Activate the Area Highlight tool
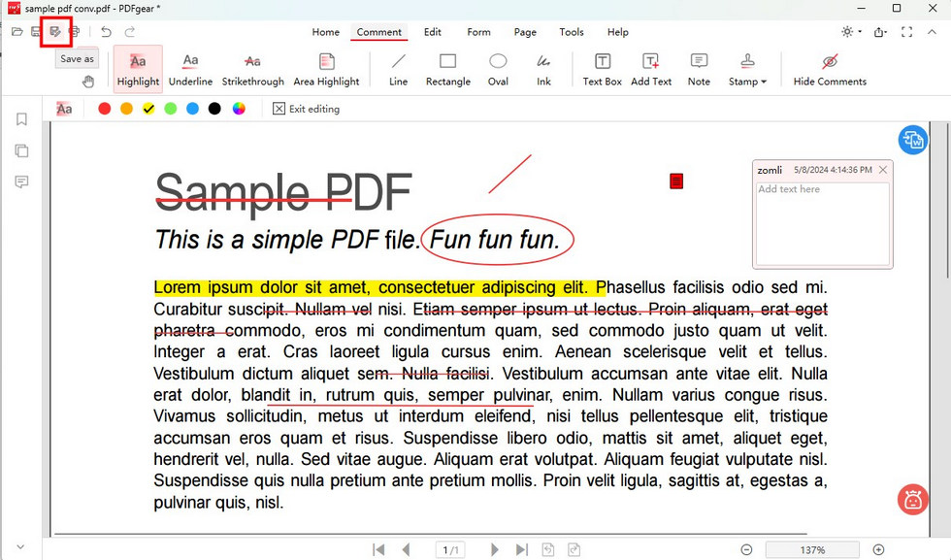Image resolution: width=951 pixels, height=560 pixels. 327,68
